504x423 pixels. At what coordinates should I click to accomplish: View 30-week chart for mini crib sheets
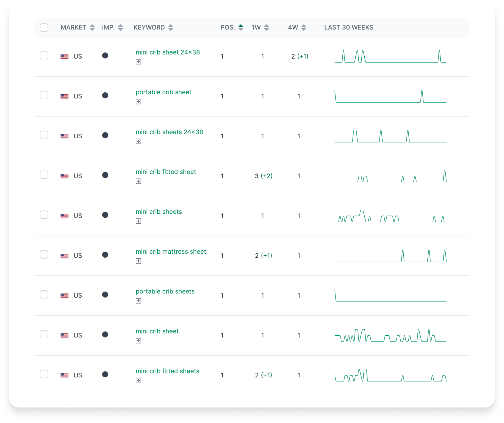click(390, 216)
